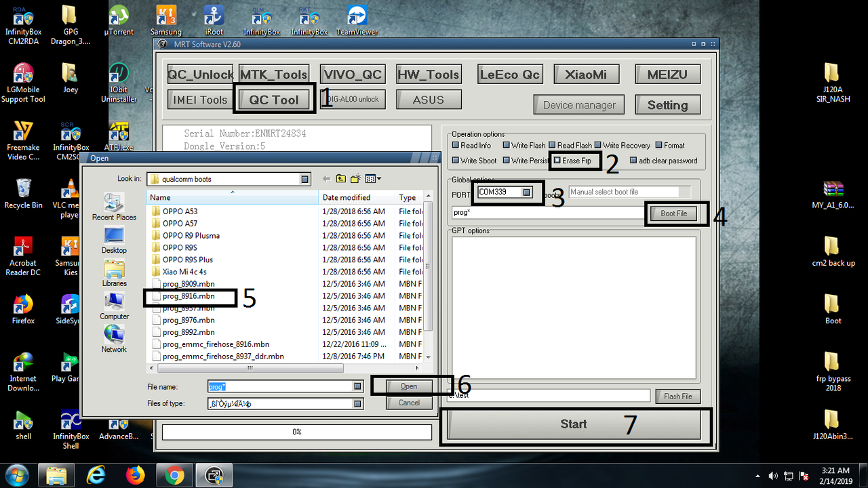Open the MTK_Tools tab
The height and width of the screenshot is (488, 868).
274,74
